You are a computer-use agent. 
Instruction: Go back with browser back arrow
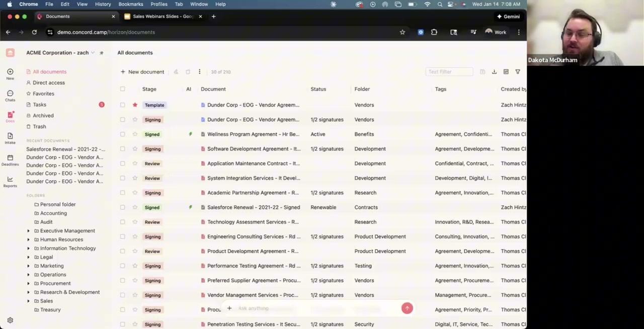click(8, 32)
